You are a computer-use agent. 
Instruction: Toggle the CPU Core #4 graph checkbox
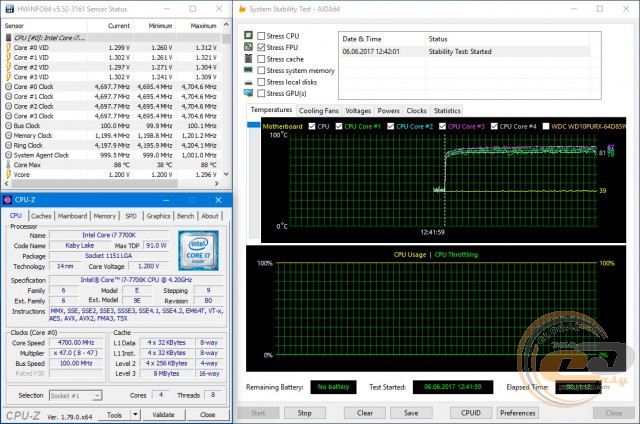494,126
